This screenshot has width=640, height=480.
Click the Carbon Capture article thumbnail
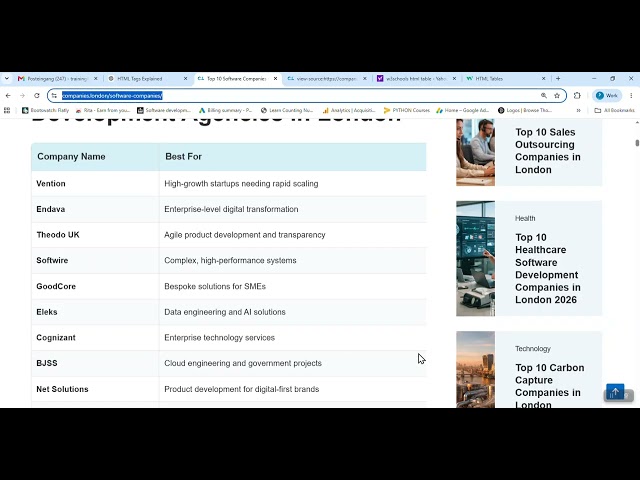(476, 369)
